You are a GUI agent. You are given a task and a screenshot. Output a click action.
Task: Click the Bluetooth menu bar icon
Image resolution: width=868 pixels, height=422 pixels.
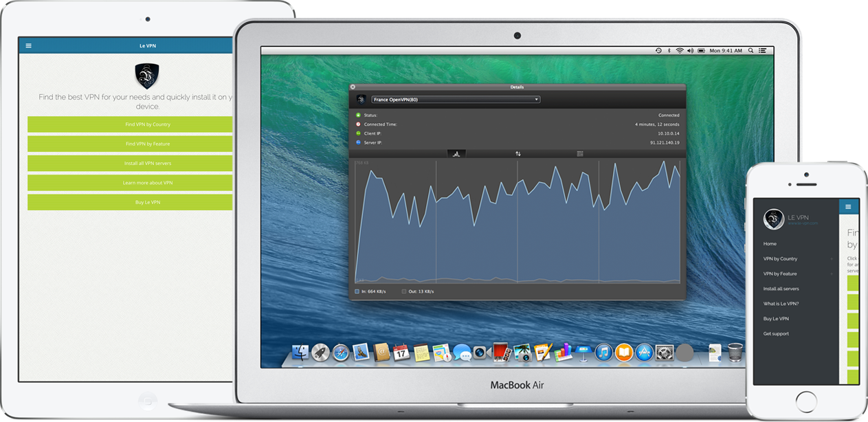point(669,50)
